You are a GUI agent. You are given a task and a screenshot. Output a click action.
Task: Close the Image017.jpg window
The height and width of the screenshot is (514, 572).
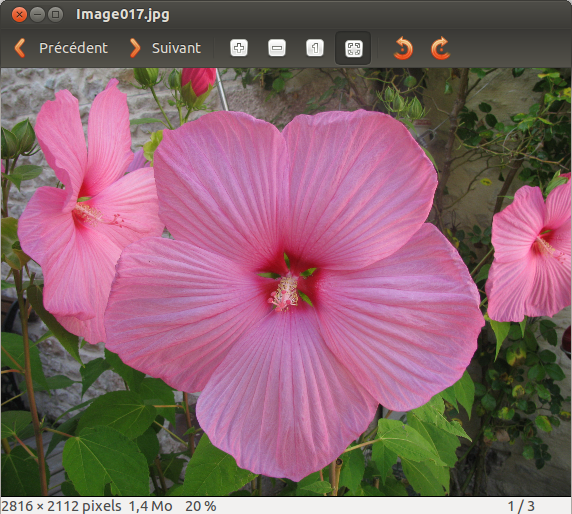19,15
